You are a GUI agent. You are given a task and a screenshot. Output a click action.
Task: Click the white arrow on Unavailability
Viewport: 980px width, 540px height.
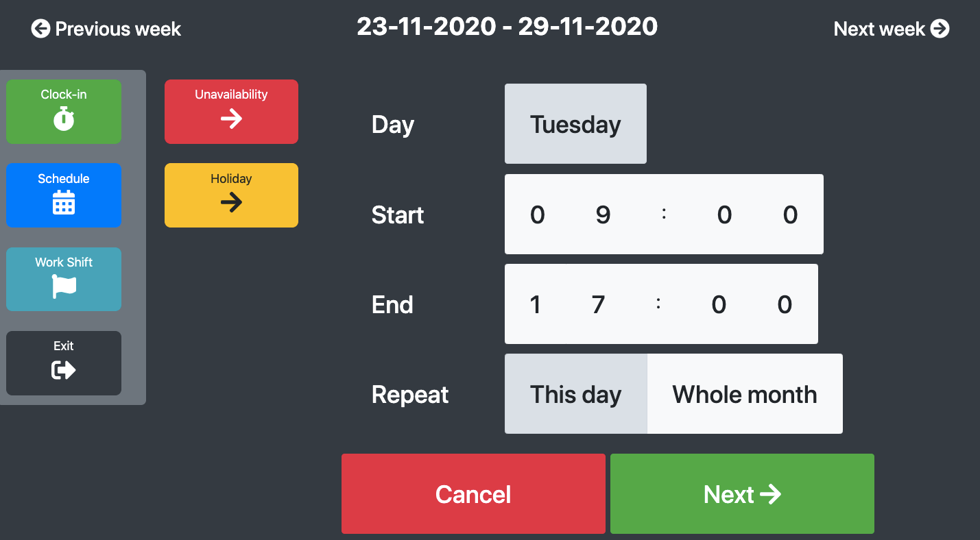point(231,119)
